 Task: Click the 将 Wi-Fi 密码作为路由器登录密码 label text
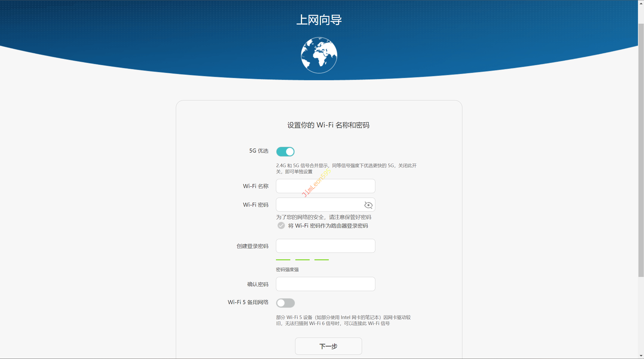(x=328, y=226)
